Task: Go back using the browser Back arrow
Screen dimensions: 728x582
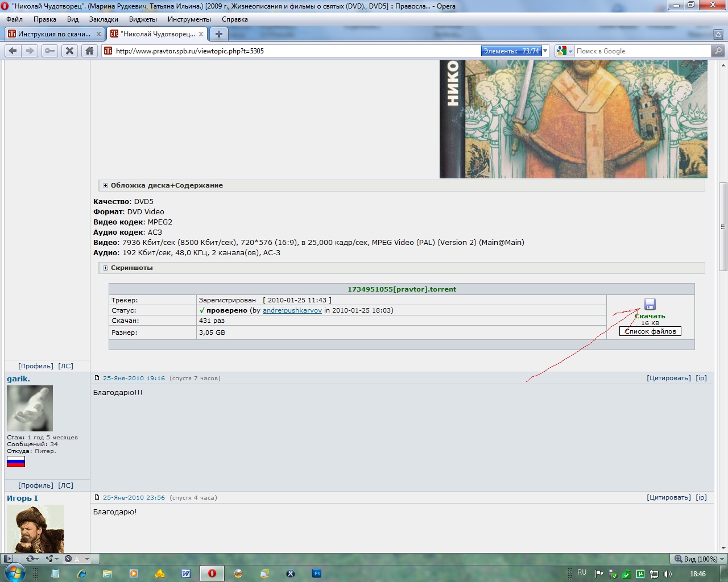Action: click(x=13, y=51)
